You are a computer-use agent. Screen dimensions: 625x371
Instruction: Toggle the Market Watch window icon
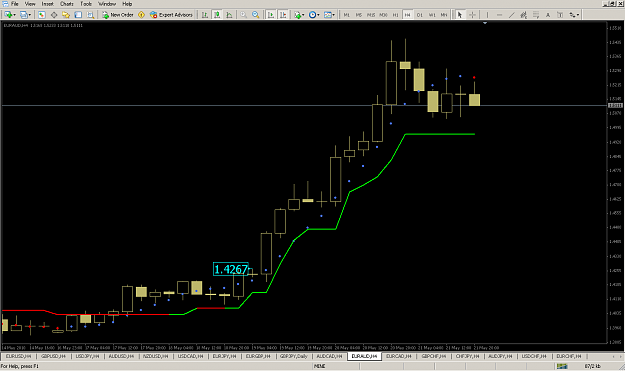click(x=41, y=15)
